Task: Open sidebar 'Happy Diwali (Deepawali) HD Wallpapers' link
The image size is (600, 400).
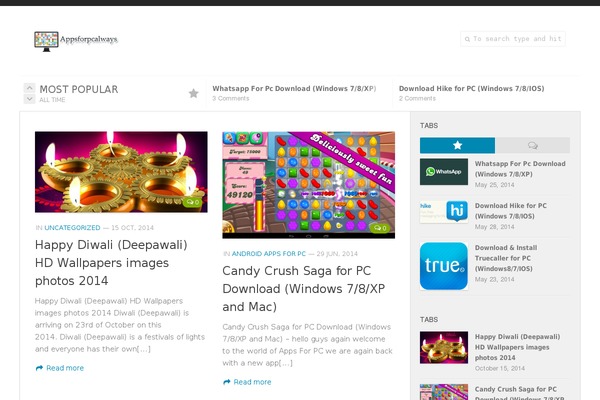Action: click(517, 347)
